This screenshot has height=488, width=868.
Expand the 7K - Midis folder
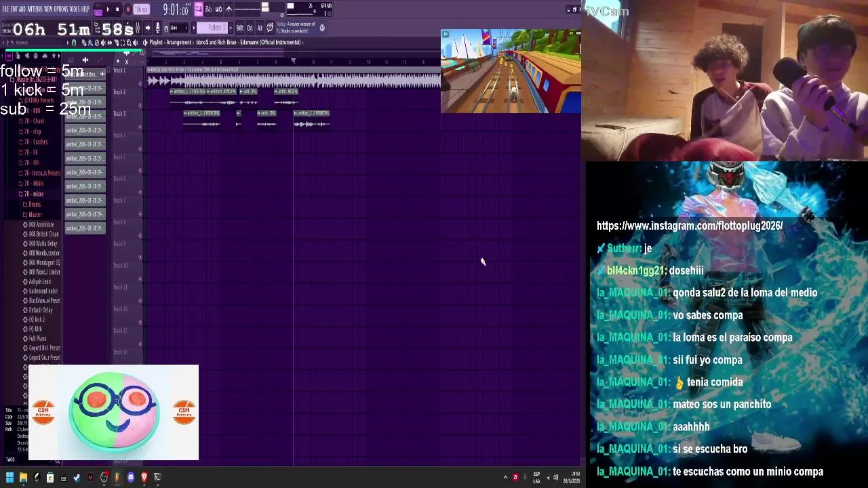(x=32, y=183)
